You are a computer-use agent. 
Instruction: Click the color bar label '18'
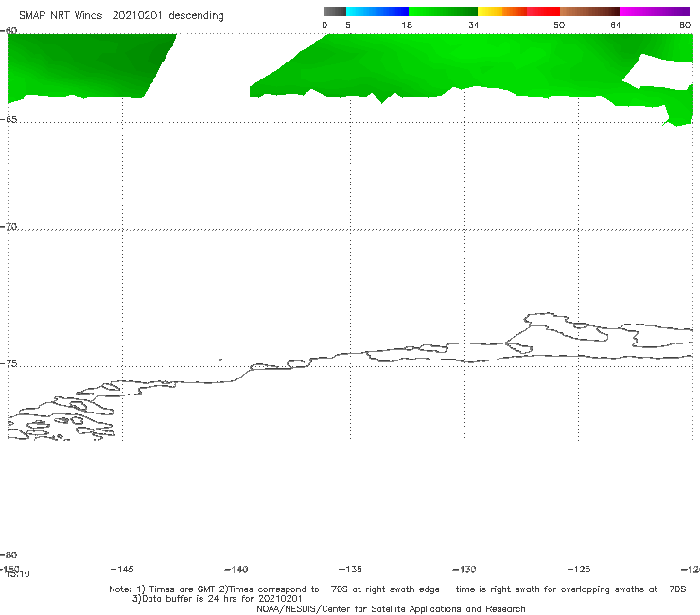407,26
